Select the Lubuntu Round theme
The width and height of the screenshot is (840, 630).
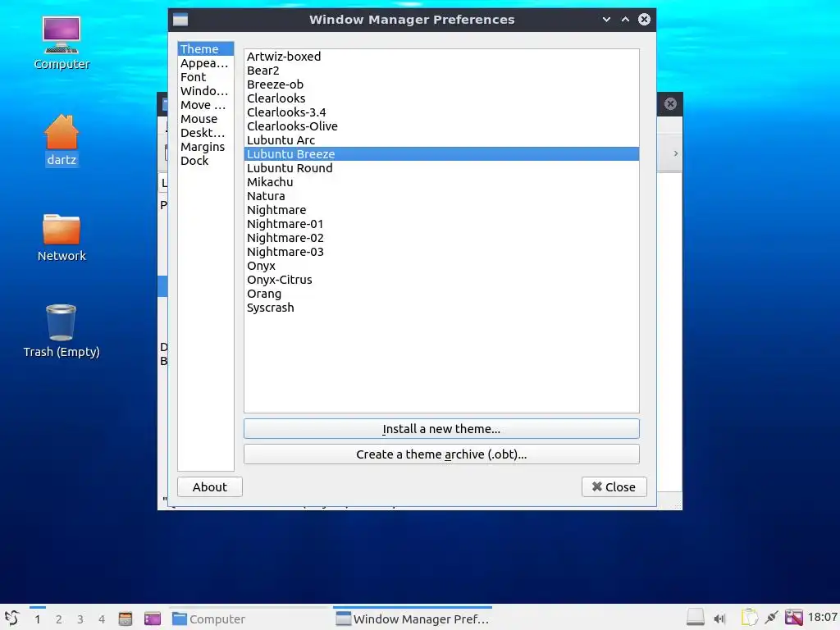tap(441, 167)
